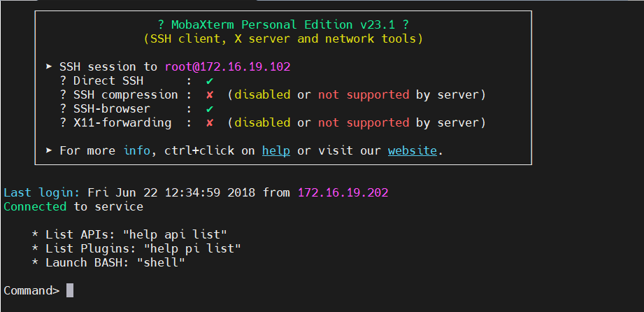
Task: Click the "shell" Launch BASH command text
Action: pyautogui.click(x=162, y=262)
